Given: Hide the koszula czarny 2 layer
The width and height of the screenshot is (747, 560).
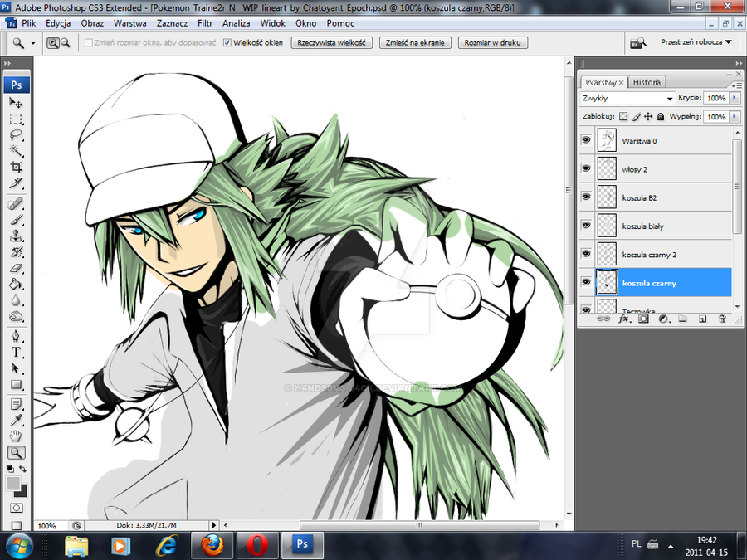Looking at the screenshot, I should (586, 254).
